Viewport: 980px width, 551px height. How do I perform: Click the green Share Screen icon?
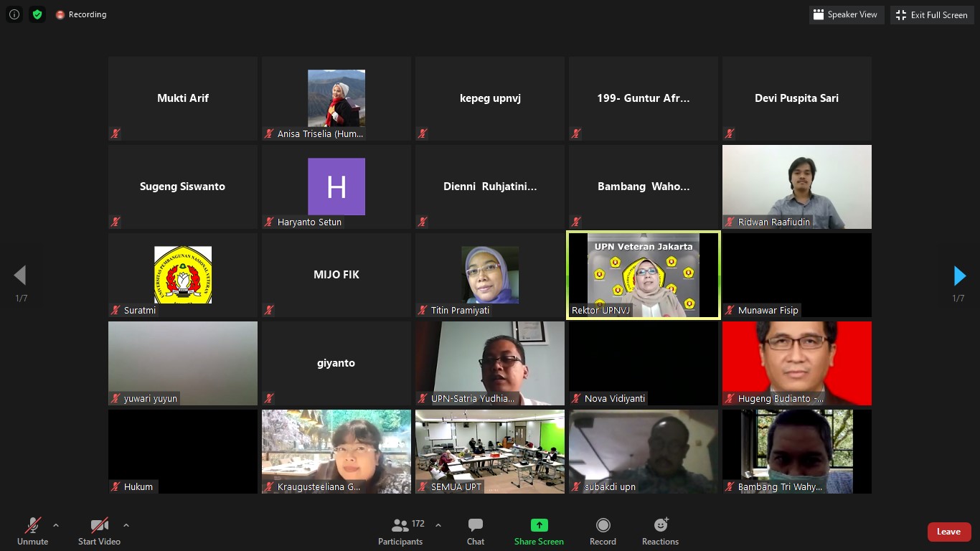coord(539,525)
